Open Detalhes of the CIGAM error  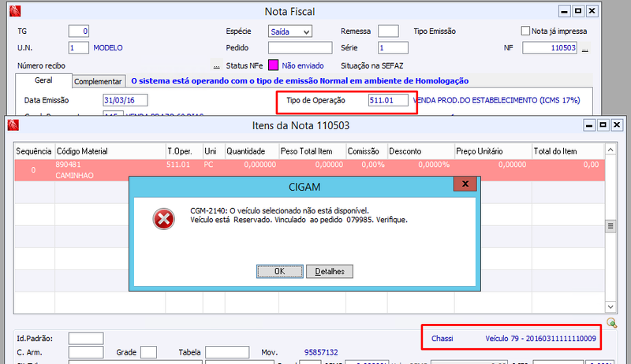coord(330,271)
